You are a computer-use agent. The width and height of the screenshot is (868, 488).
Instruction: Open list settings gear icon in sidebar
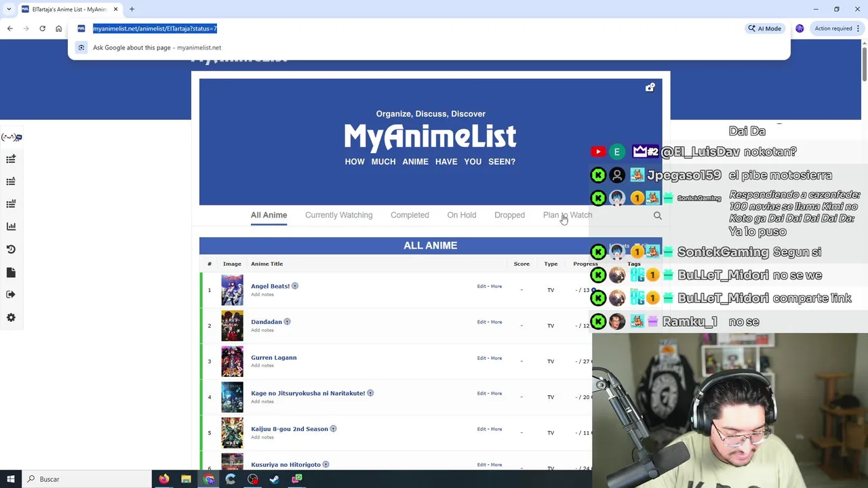click(x=11, y=317)
